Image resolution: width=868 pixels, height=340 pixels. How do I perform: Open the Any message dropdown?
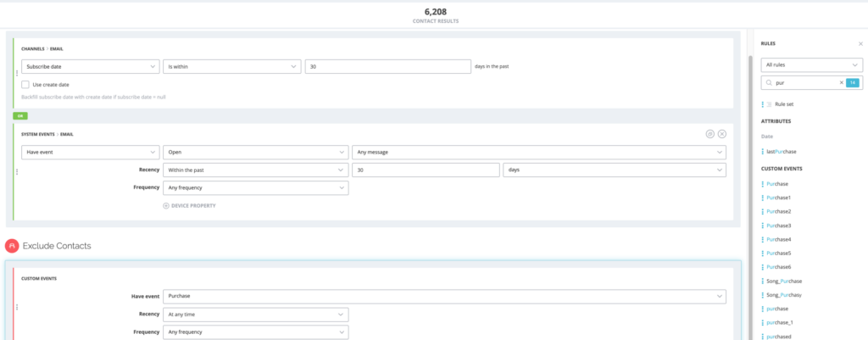(x=539, y=152)
